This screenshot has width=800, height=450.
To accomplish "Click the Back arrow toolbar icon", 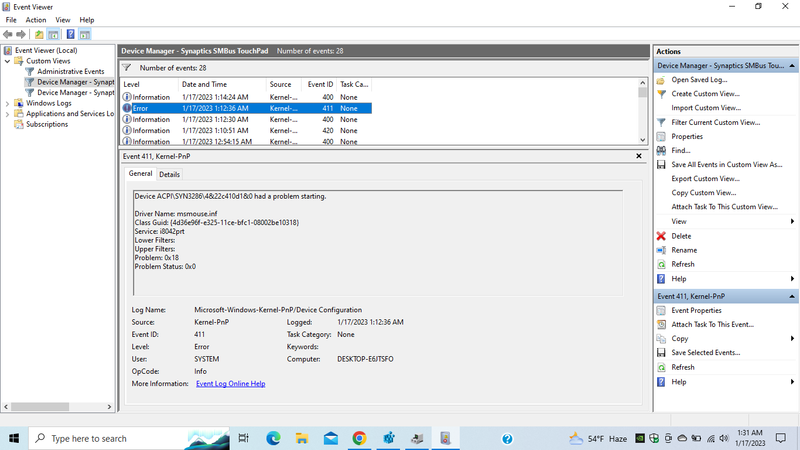I will click(8, 34).
